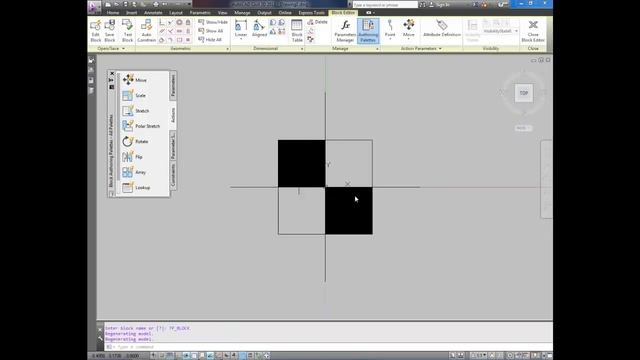Open the Output ribbon tab

[264, 13]
